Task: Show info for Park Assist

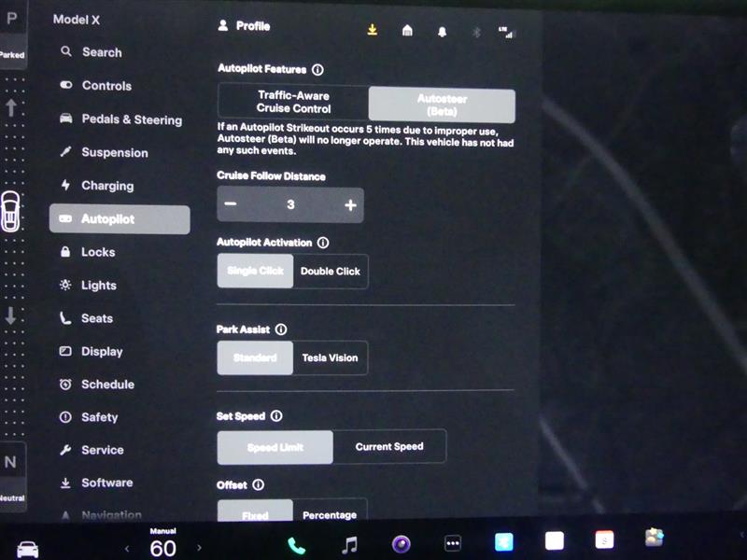Action: click(281, 329)
